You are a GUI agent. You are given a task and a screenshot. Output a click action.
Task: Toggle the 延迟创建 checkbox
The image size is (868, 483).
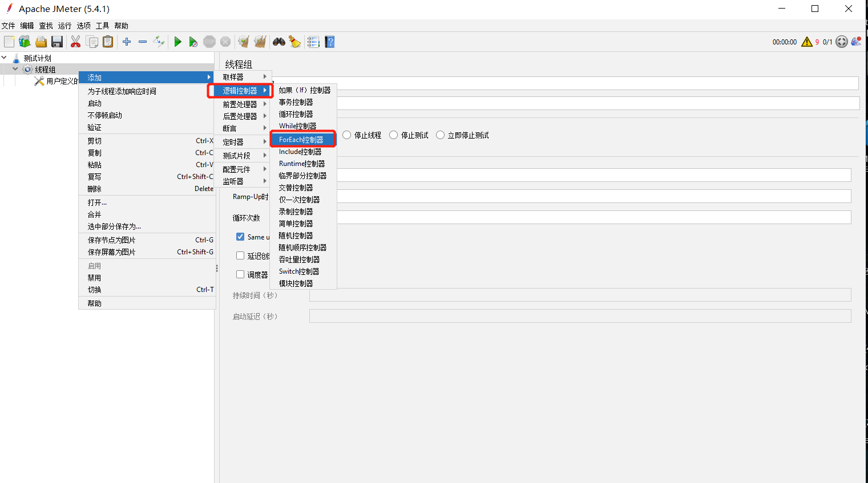pyautogui.click(x=240, y=255)
